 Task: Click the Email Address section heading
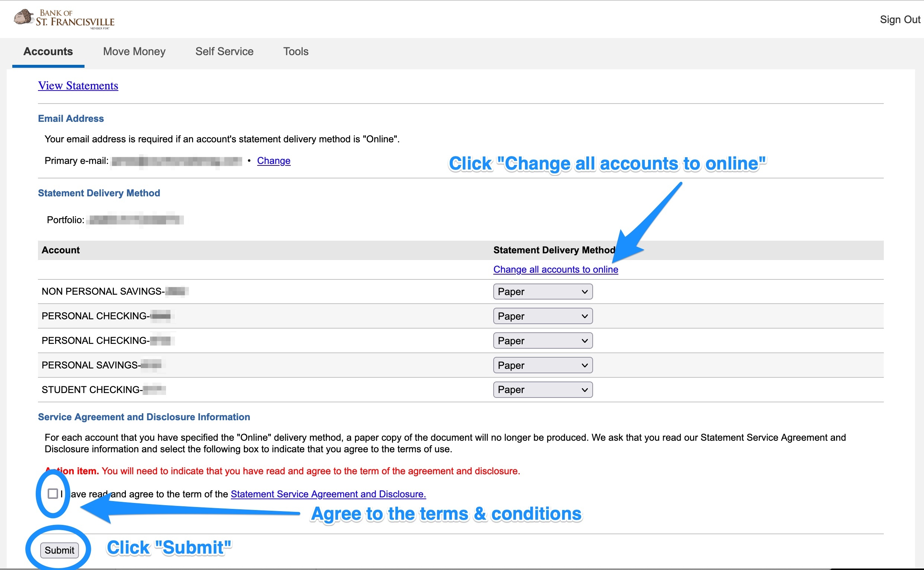[71, 119]
